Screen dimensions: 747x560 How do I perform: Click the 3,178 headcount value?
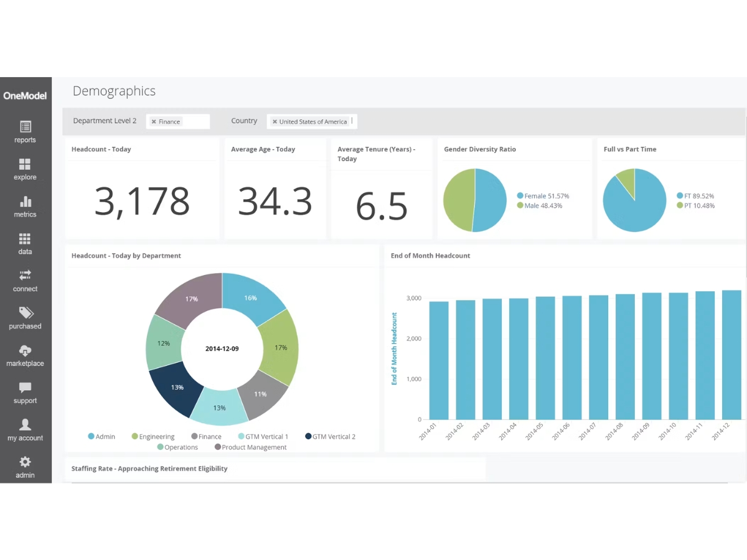pyautogui.click(x=142, y=201)
